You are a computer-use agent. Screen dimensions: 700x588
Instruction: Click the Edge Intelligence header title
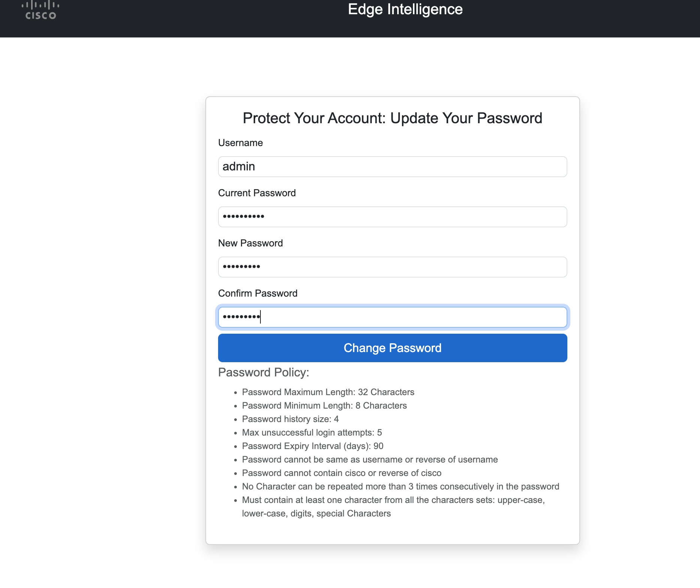pyautogui.click(x=405, y=9)
